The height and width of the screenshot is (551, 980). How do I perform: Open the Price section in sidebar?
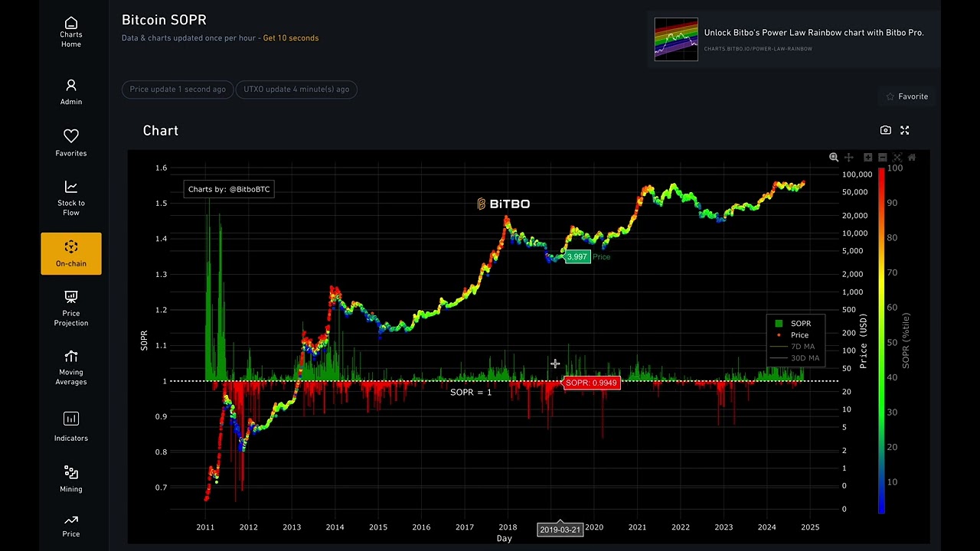click(71, 525)
